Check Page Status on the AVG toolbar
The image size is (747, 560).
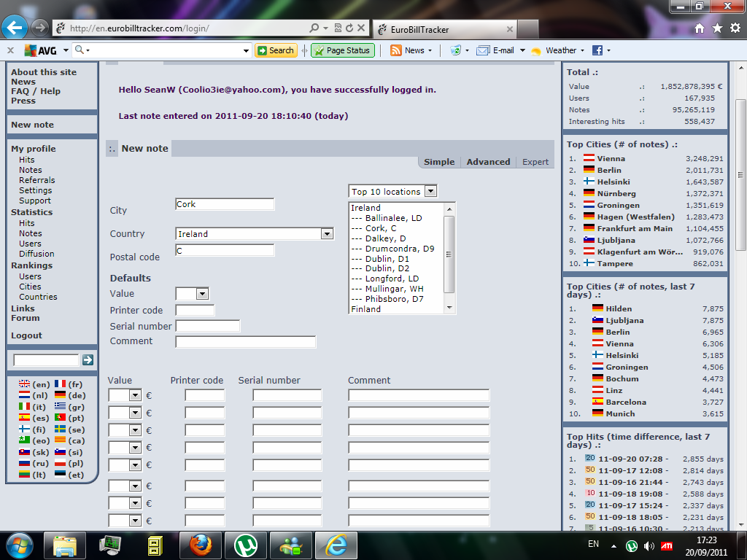coord(342,50)
